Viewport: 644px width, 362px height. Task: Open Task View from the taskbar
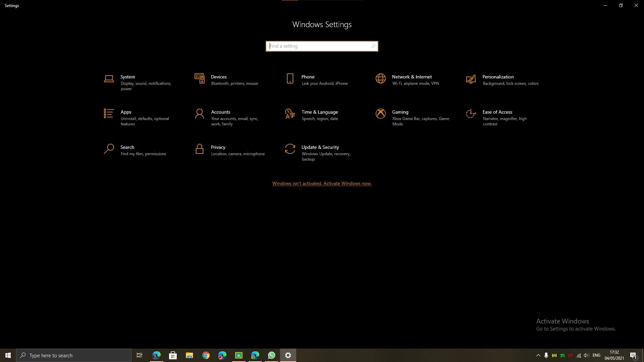140,355
